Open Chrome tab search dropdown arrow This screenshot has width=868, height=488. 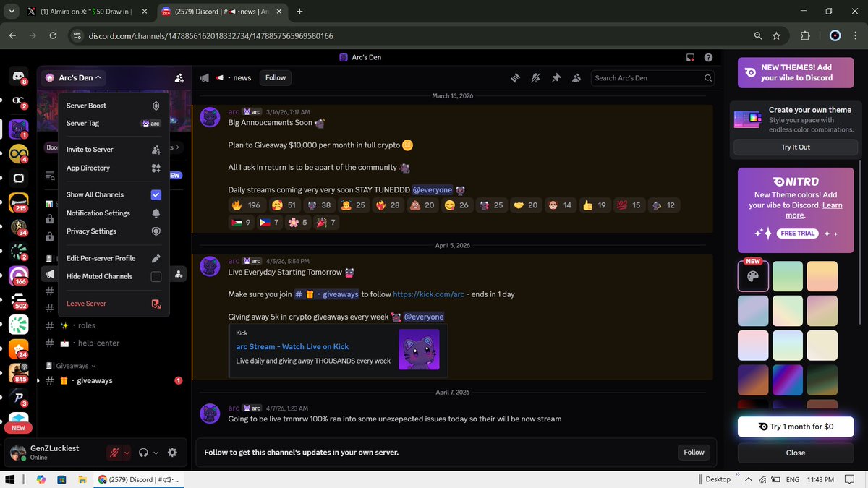pyautogui.click(x=12, y=11)
